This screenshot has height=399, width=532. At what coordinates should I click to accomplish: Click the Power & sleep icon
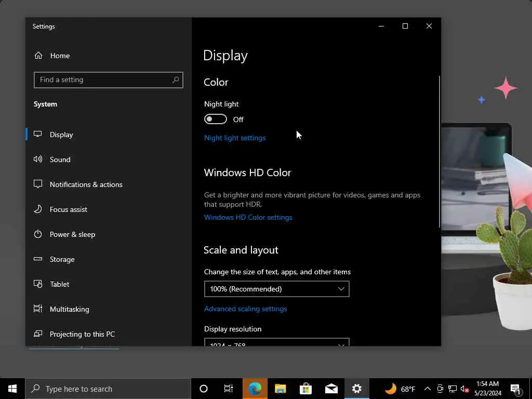click(37, 234)
